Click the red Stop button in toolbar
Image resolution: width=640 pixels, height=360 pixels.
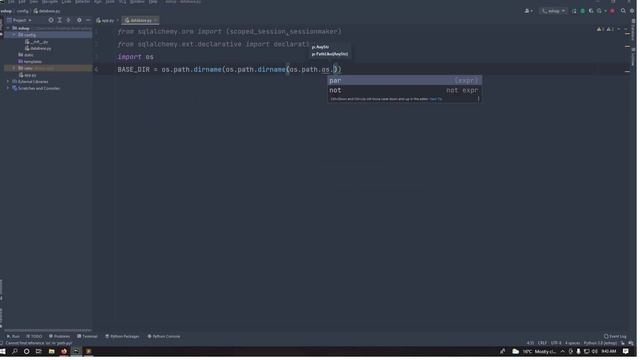point(612,11)
